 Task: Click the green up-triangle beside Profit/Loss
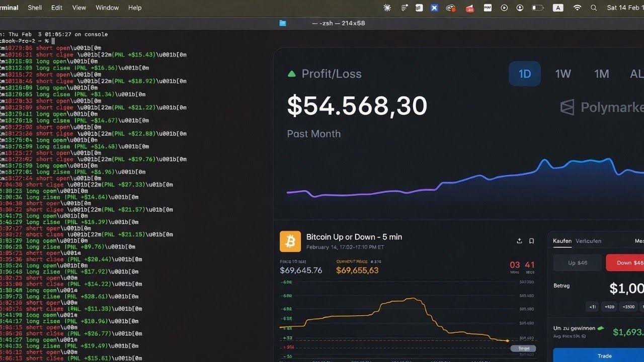(x=291, y=74)
